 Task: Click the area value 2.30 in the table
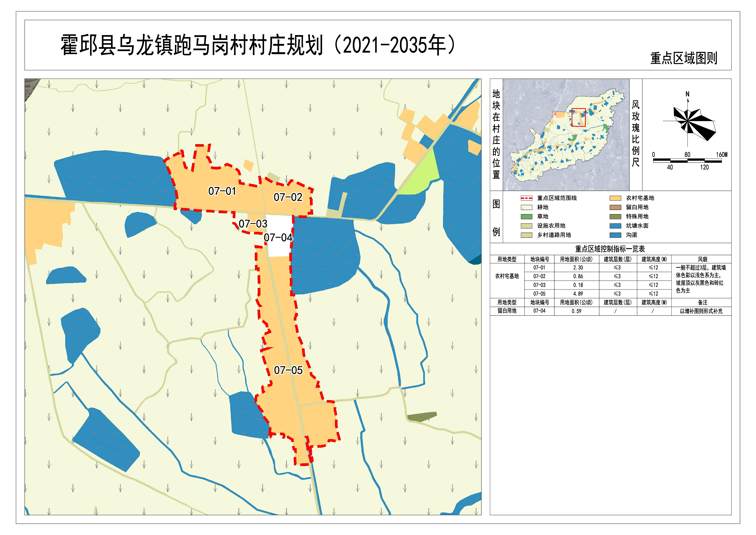[578, 268]
